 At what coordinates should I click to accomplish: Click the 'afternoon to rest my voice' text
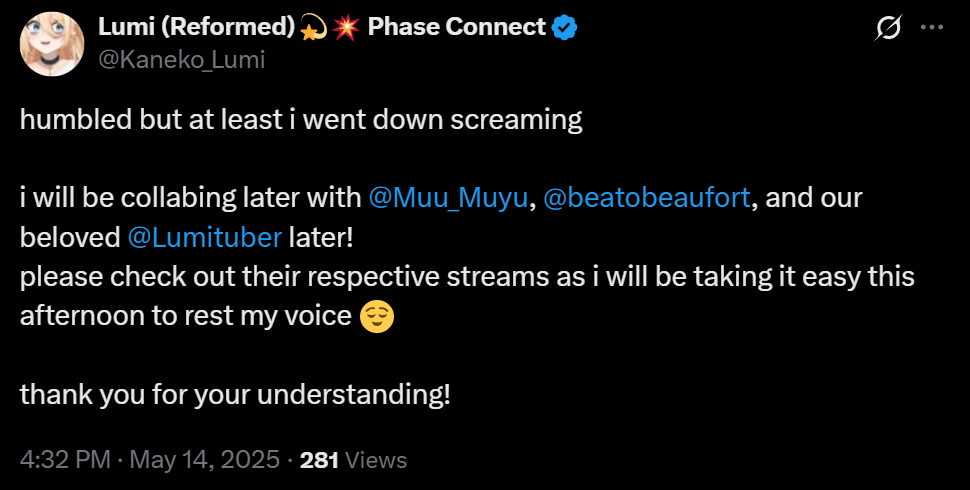[186, 316]
